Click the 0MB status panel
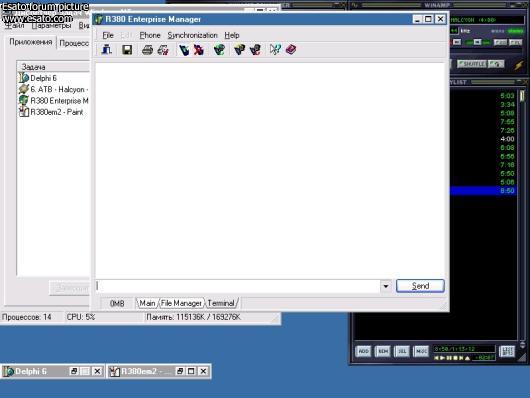 (117, 304)
